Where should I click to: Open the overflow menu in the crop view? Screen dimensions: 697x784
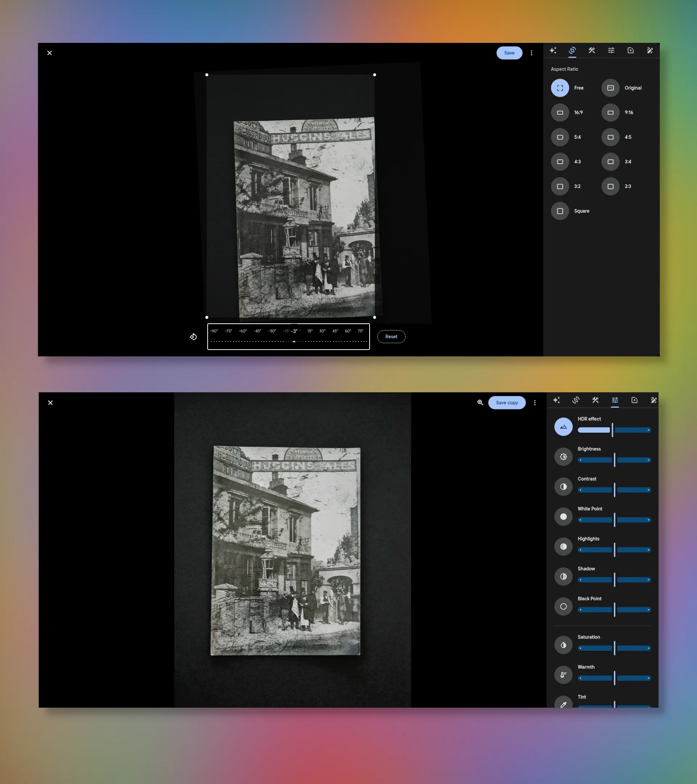[x=531, y=53]
